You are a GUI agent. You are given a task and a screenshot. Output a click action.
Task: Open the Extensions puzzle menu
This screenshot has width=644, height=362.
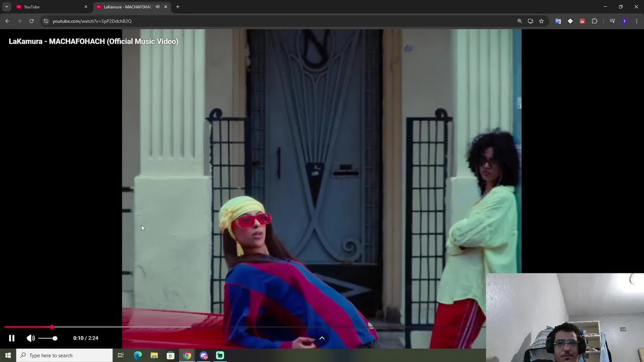point(594,21)
